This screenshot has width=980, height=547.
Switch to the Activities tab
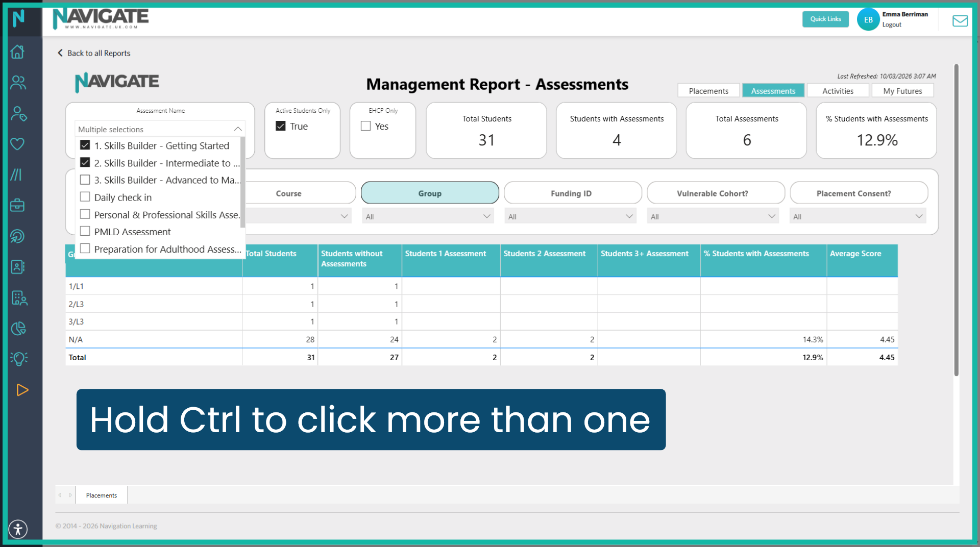(838, 90)
